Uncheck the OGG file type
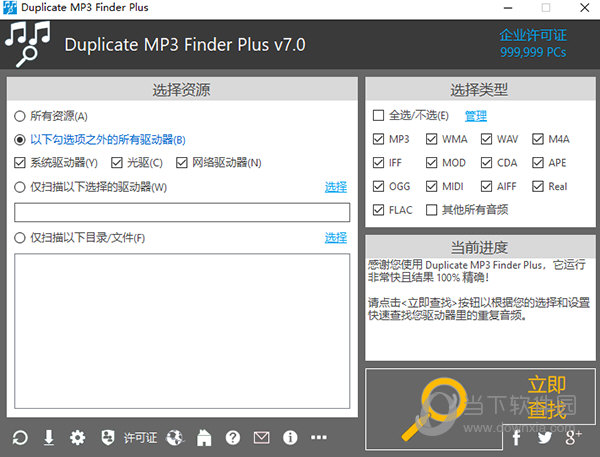 click(x=378, y=186)
